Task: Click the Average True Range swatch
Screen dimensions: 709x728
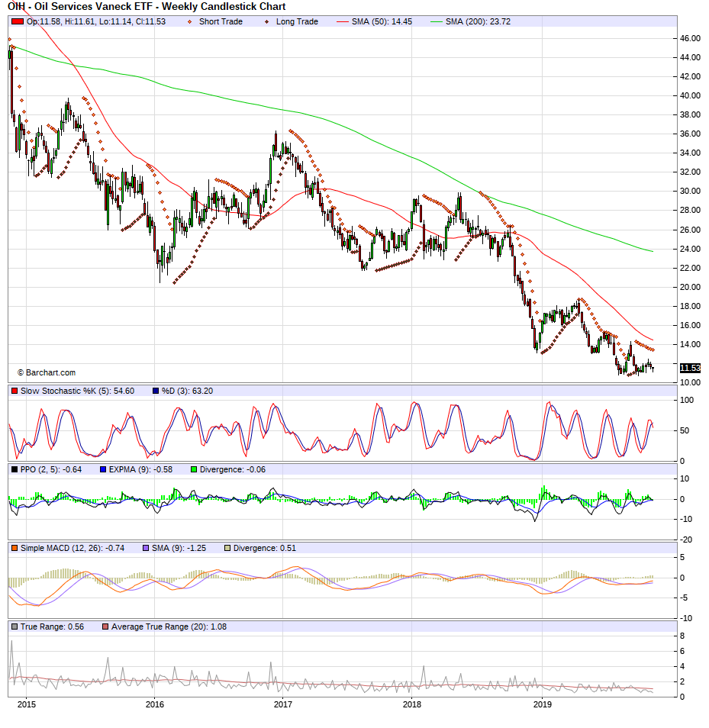Action: 105,627
